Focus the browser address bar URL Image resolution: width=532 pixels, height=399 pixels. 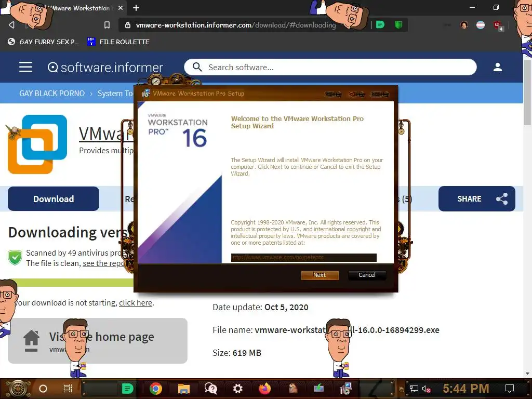point(236,25)
